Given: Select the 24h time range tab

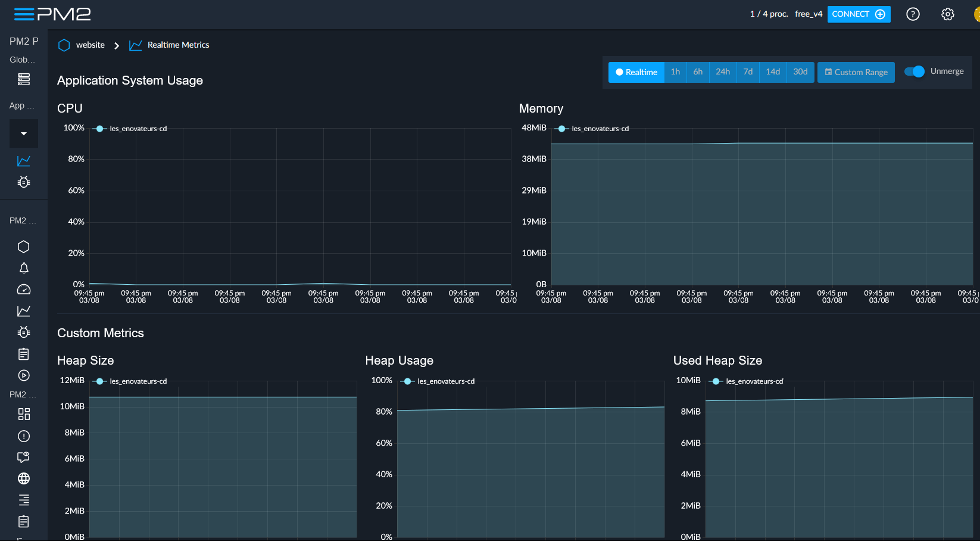Looking at the screenshot, I should pos(722,72).
